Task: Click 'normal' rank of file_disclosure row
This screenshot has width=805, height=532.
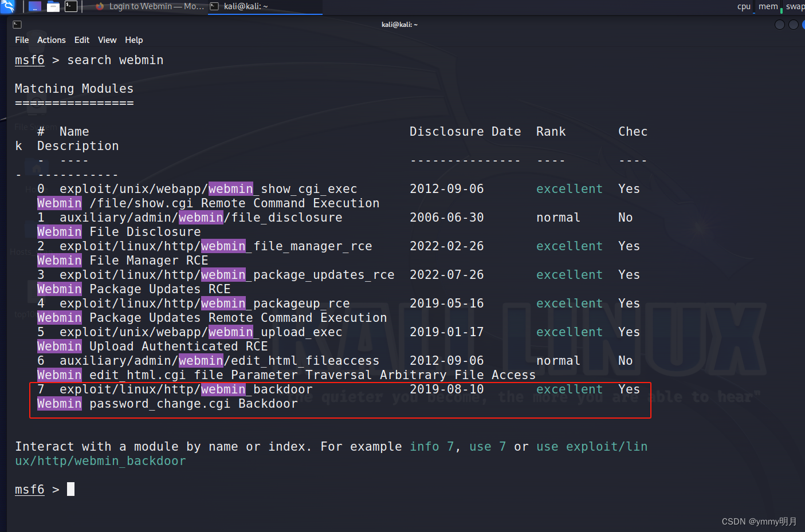Action: [559, 218]
